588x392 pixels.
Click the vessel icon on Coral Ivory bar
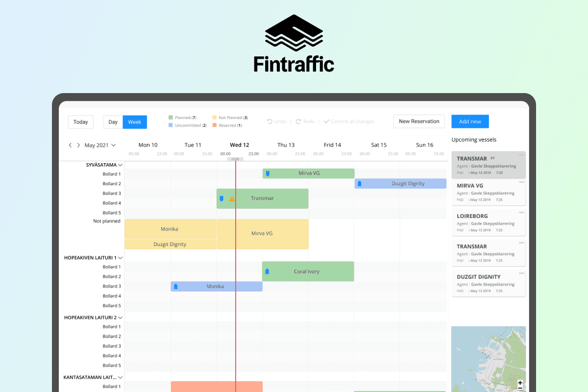pos(267,271)
